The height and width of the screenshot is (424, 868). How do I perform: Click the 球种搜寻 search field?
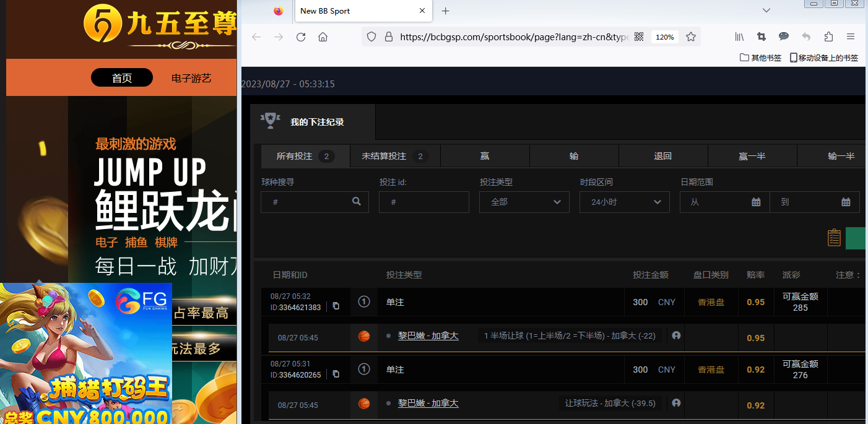pyautogui.click(x=310, y=202)
